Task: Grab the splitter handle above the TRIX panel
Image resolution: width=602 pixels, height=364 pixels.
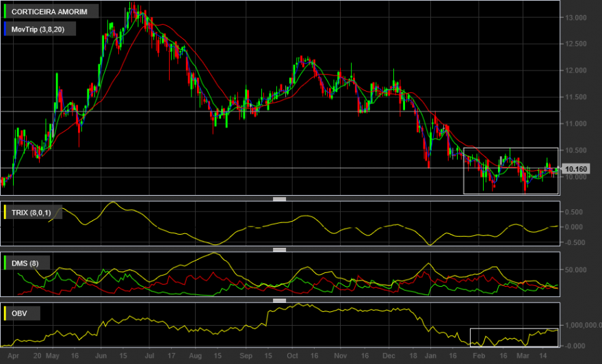Action: [280, 199]
